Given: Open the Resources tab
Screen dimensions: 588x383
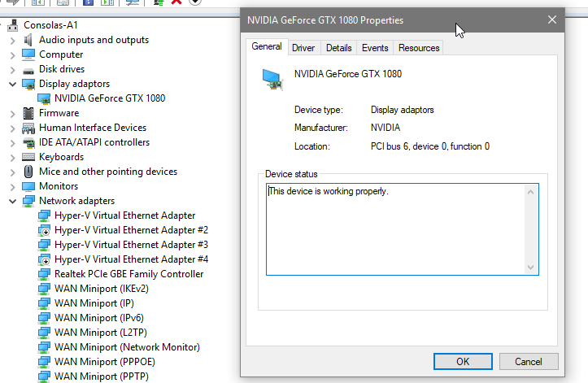Looking at the screenshot, I should click(419, 48).
